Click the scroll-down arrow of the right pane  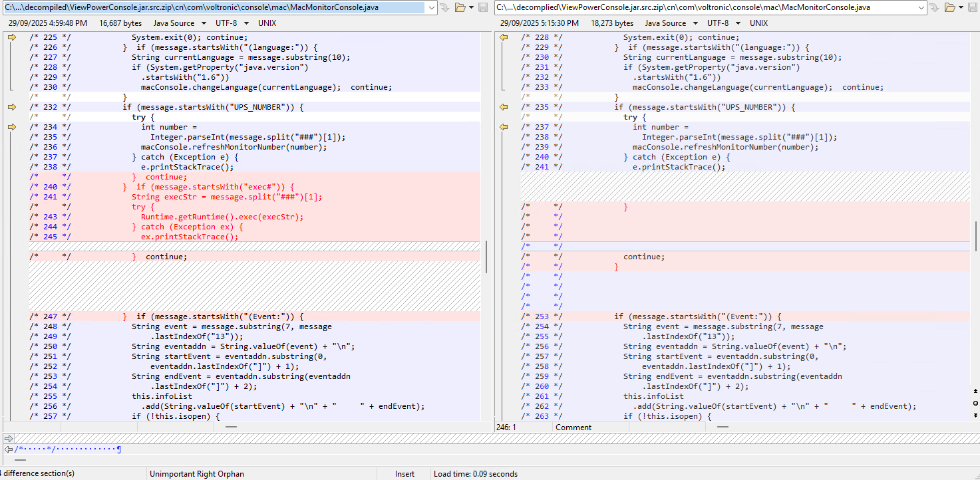(x=975, y=416)
